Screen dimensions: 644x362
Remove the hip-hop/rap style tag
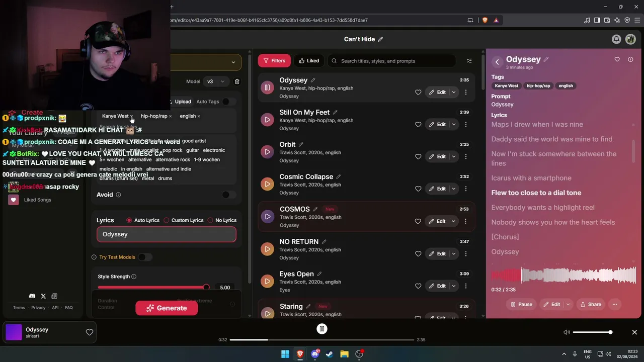coord(170,116)
